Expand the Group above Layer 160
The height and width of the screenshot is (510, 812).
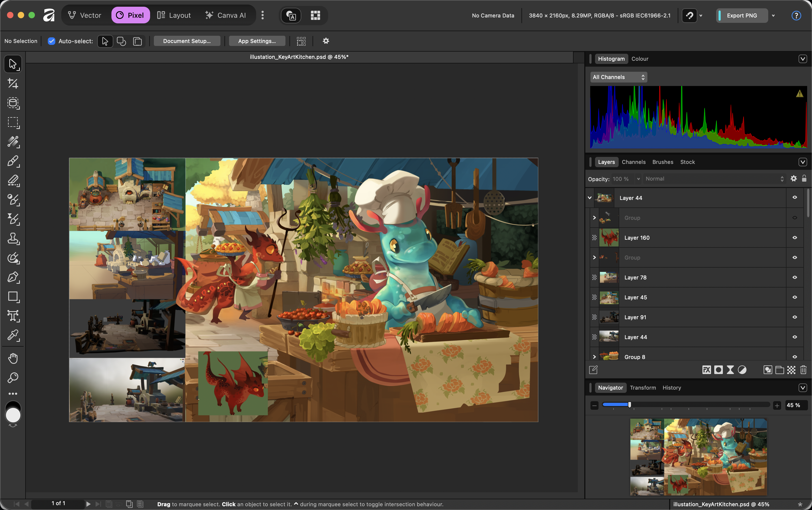594,218
